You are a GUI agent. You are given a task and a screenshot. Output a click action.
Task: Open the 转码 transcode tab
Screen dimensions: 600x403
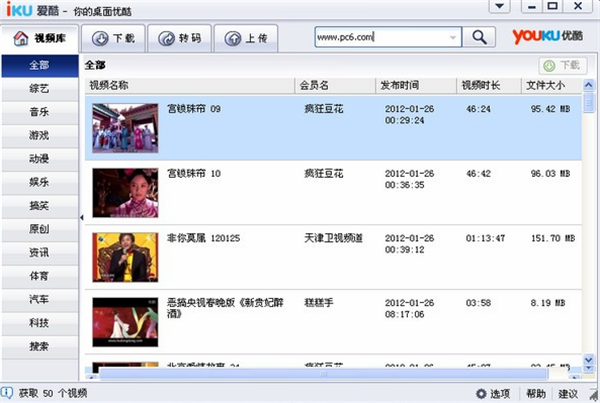[x=180, y=38]
